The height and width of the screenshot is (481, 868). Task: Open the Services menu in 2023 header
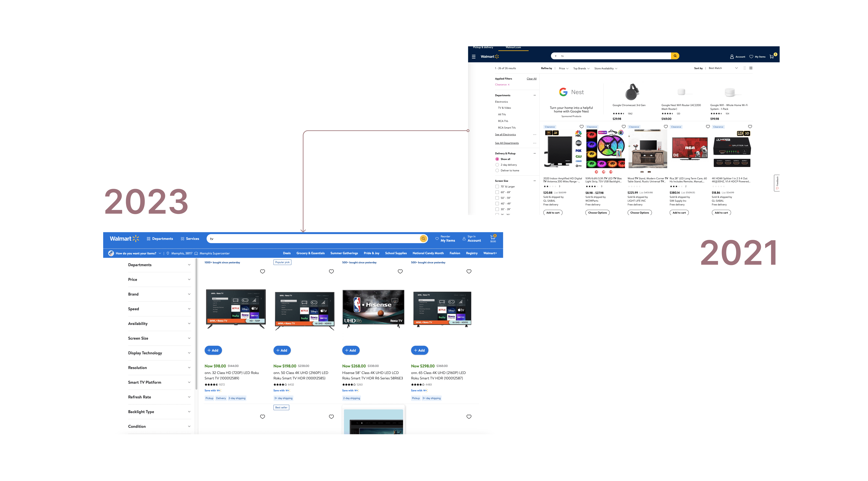(190, 238)
